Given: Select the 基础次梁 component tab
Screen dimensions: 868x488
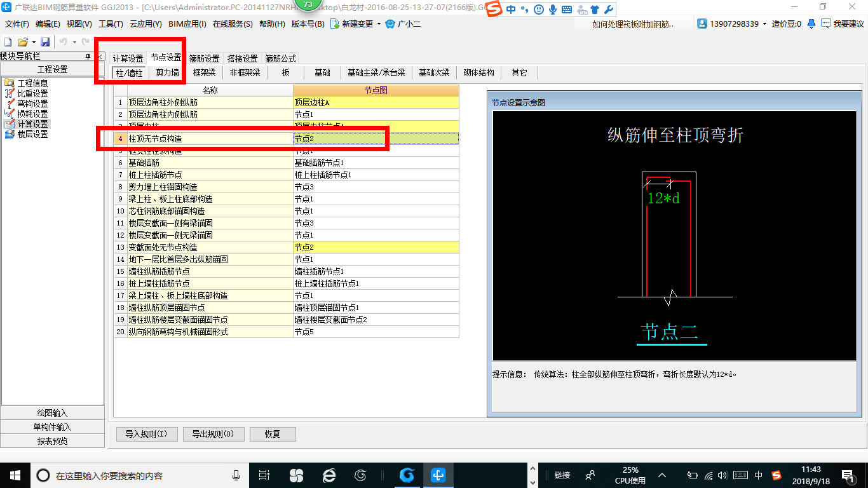Looking at the screenshot, I should (x=434, y=73).
